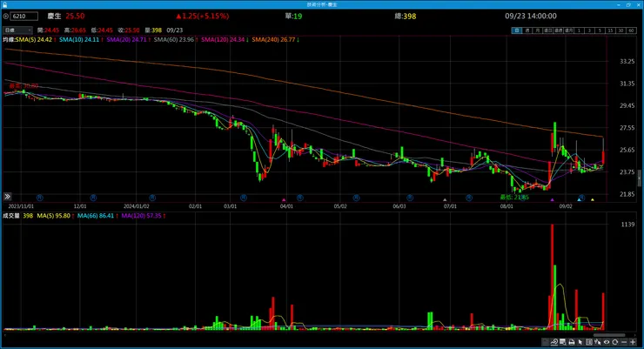Screen dimensions: 644x349
Task: Click the SMA(10) 24.11 indicator label
Action: point(81,39)
